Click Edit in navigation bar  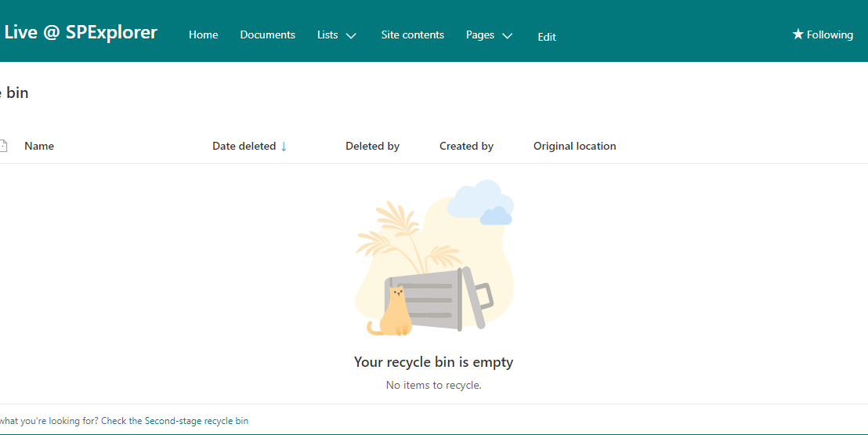coord(547,37)
